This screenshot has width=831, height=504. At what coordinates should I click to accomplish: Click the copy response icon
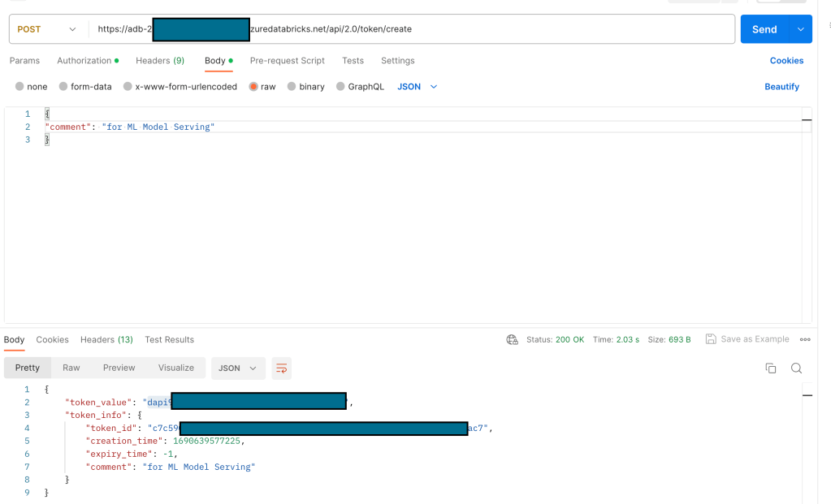click(770, 368)
